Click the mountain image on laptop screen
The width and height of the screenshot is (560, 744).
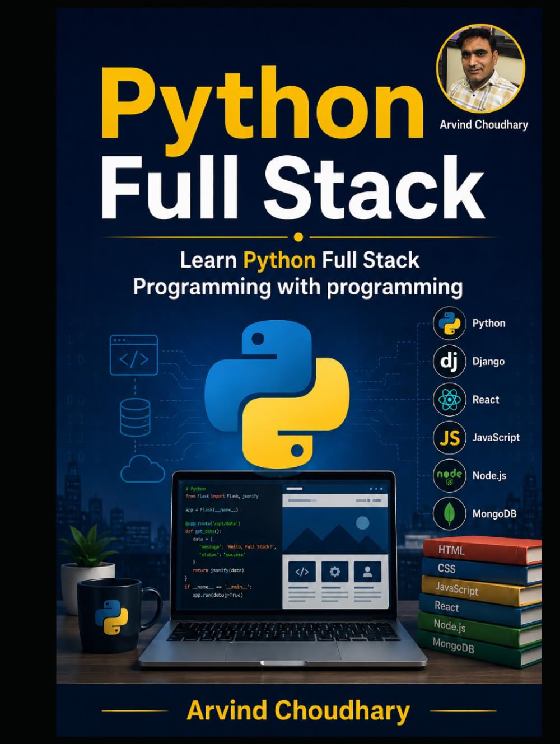[x=335, y=531]
